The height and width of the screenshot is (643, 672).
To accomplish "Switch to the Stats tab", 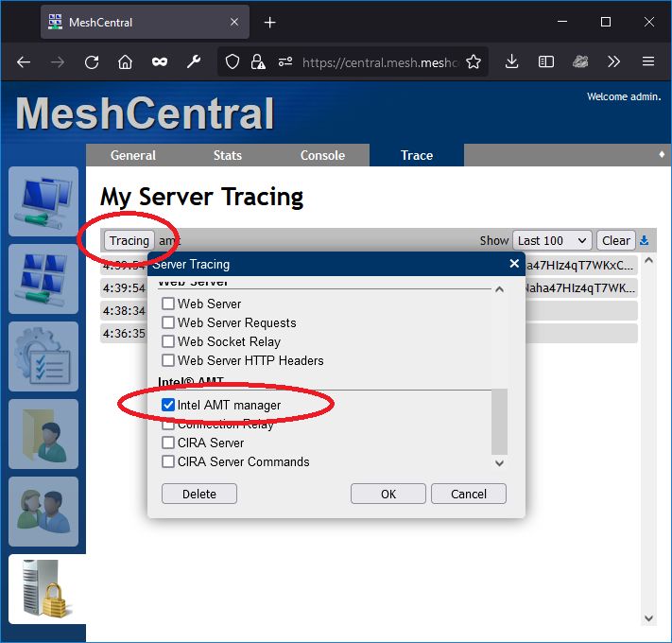I will point(228,155).
